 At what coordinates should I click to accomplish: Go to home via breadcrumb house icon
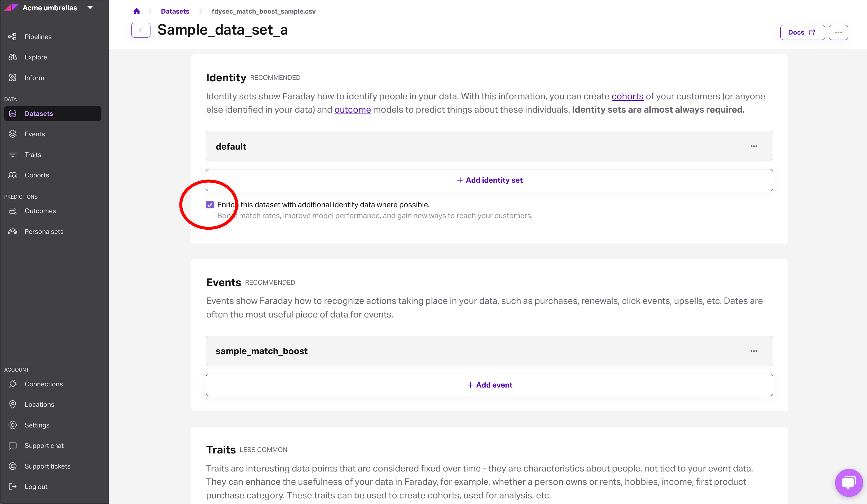tap(137, 11)
